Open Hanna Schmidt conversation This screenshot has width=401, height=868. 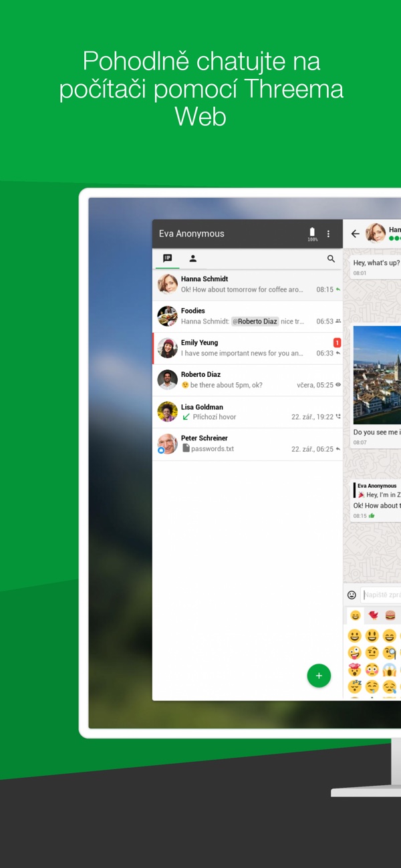248,284
